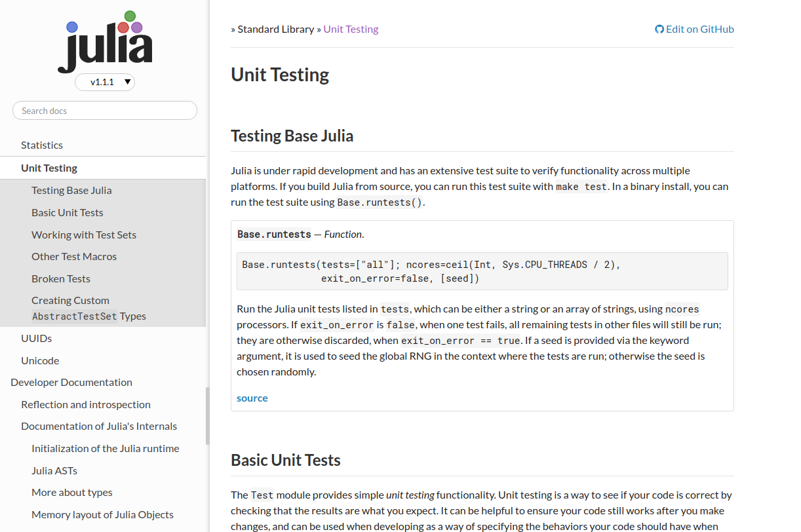Open the Unicode page
Image resolution: width=801 pixels, height=532 pixels.
coord(40,360)
